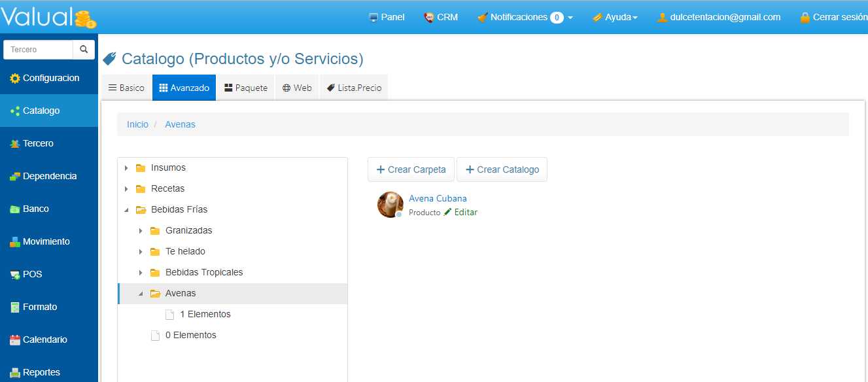Viewport: 868px width, 382px height.
Task: Open the Notificaciones dropdown
Action: (525, 18)
